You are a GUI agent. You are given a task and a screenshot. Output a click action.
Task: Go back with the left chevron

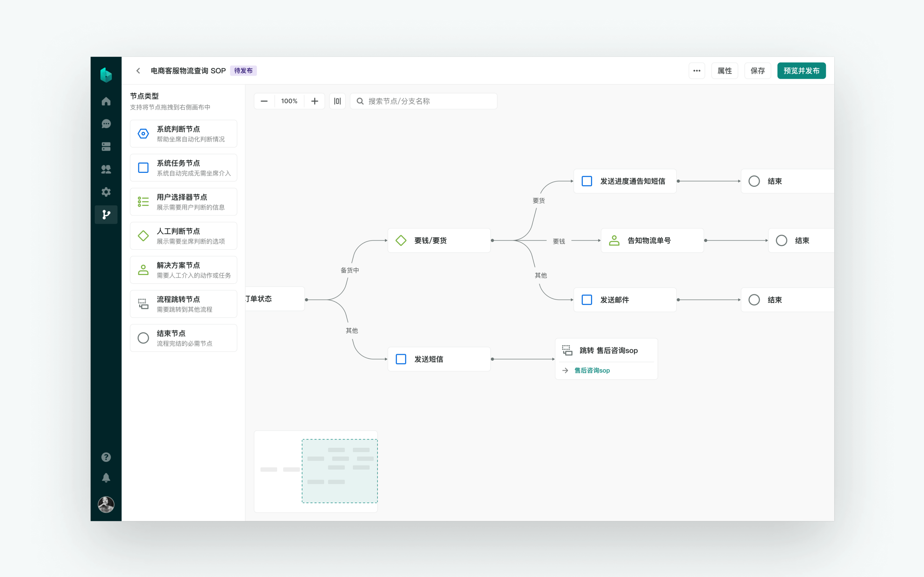pyautogui.click(x=138, y=71)
